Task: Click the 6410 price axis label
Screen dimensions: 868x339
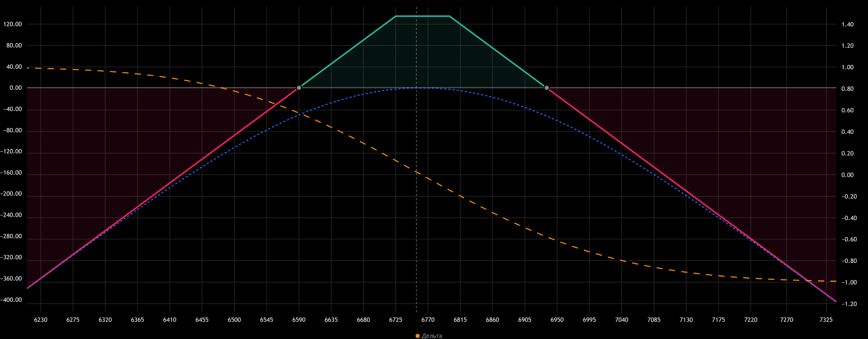Action: (170, 320)
